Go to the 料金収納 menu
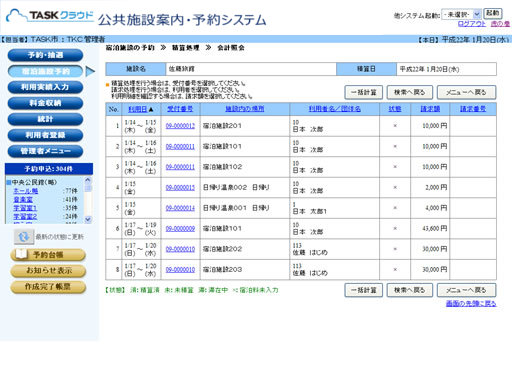 [x=45, y=103]
